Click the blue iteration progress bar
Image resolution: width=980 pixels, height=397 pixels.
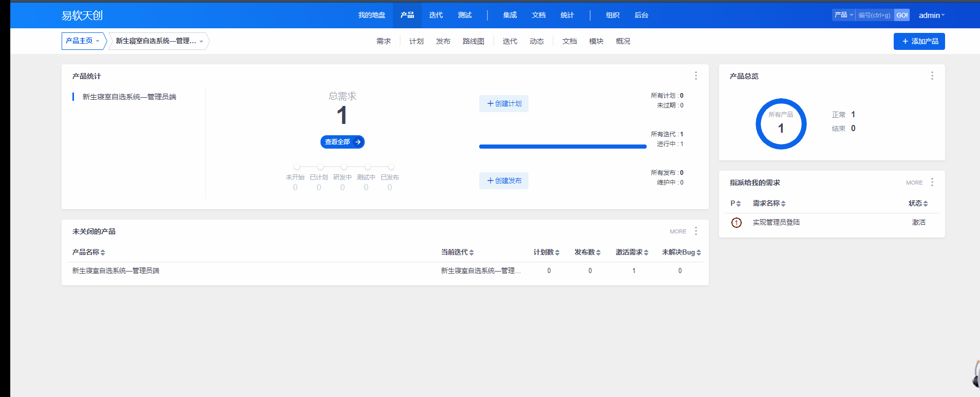(563, 147)
